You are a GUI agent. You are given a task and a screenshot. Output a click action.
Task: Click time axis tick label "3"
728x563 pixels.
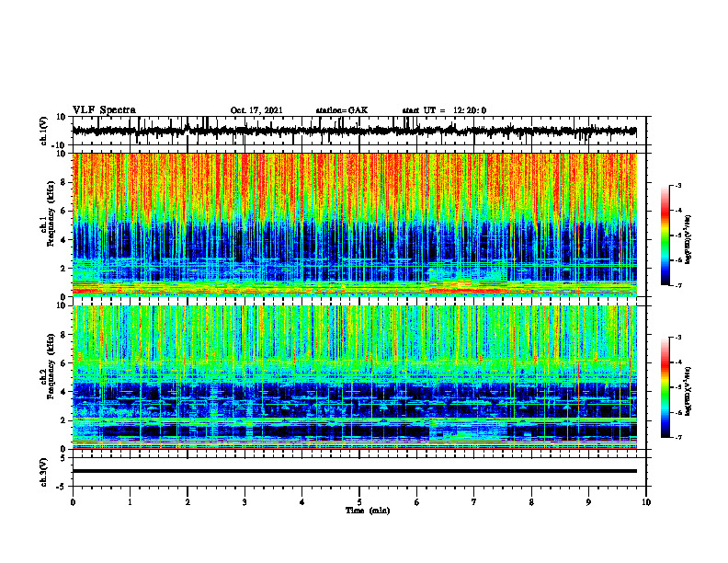click(245, 502)
